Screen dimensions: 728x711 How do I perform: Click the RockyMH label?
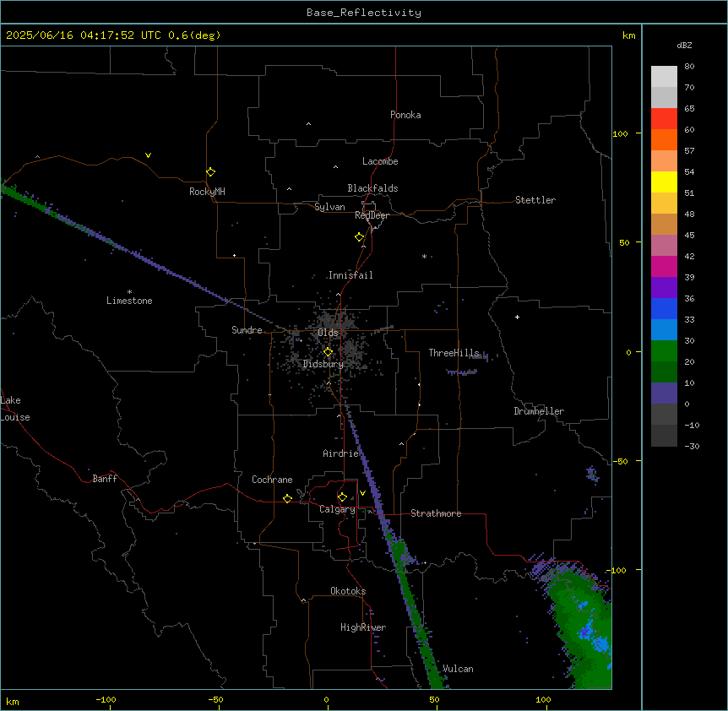[x=207, y=192]
